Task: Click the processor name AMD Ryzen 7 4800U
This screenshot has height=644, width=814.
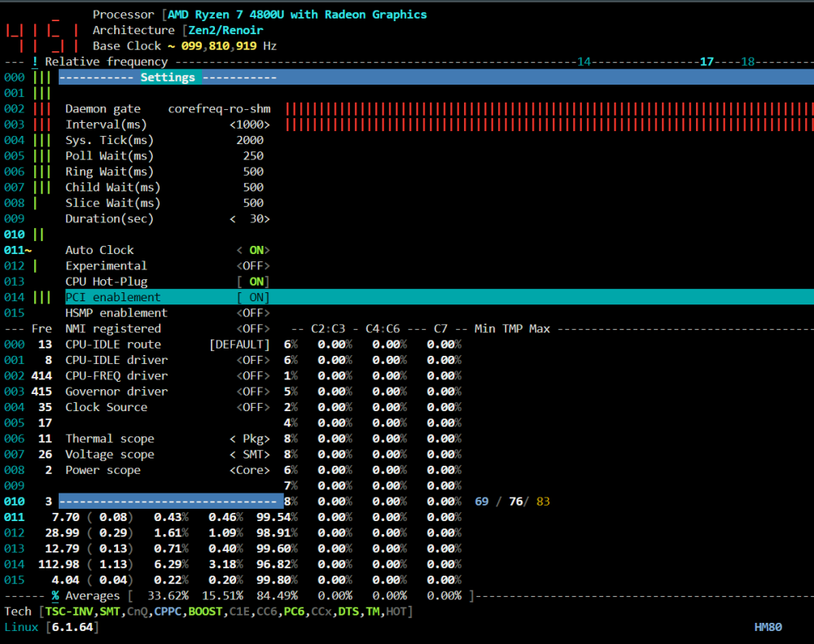Action: coord(225,15)
